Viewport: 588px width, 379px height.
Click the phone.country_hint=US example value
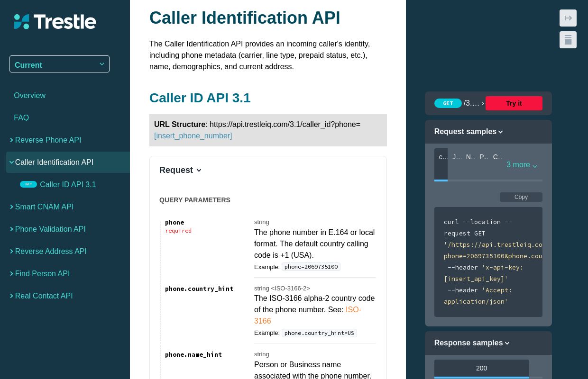pyautogui.click(x=319, y=333)
